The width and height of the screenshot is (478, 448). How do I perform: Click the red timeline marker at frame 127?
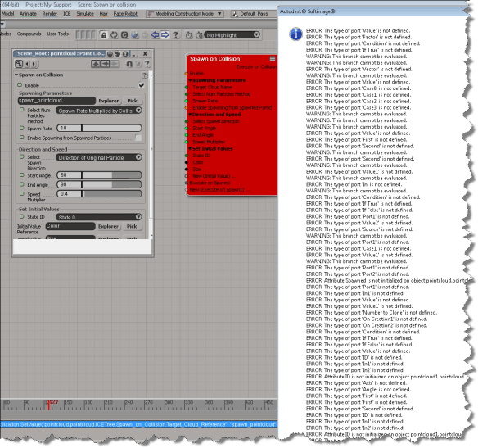coord(49,405)
